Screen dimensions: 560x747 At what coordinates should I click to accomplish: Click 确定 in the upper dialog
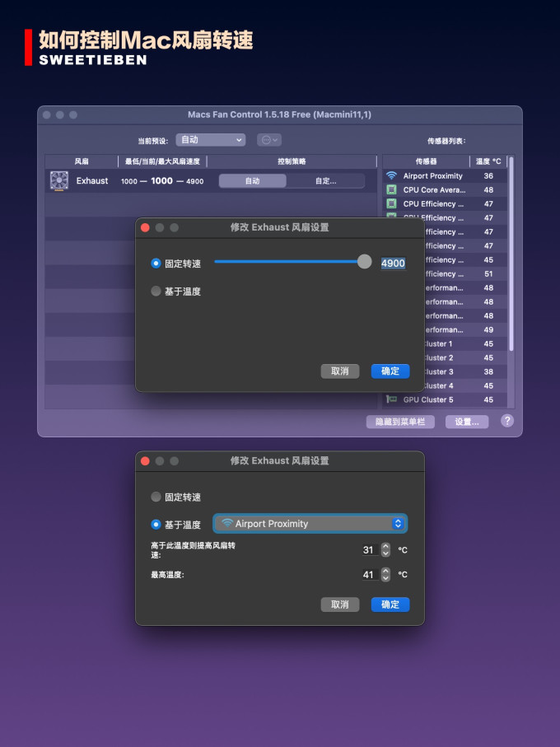(x=390, y=371)
